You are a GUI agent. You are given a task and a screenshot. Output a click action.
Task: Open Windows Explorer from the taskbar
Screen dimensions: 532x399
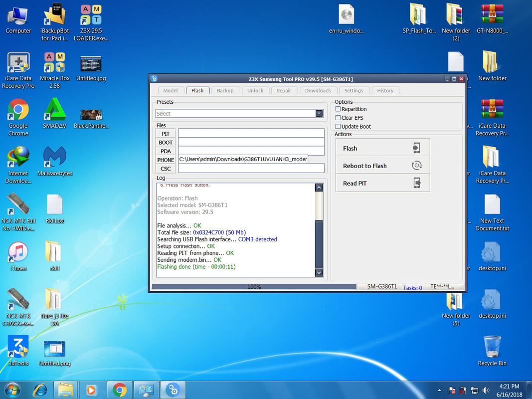click(65, 390)
